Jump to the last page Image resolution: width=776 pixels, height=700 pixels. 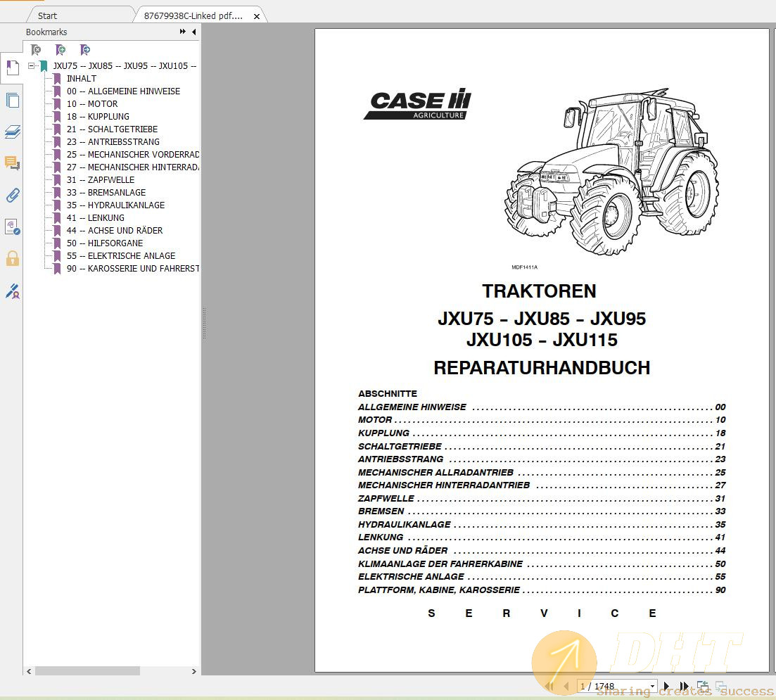tap(684, 686)
